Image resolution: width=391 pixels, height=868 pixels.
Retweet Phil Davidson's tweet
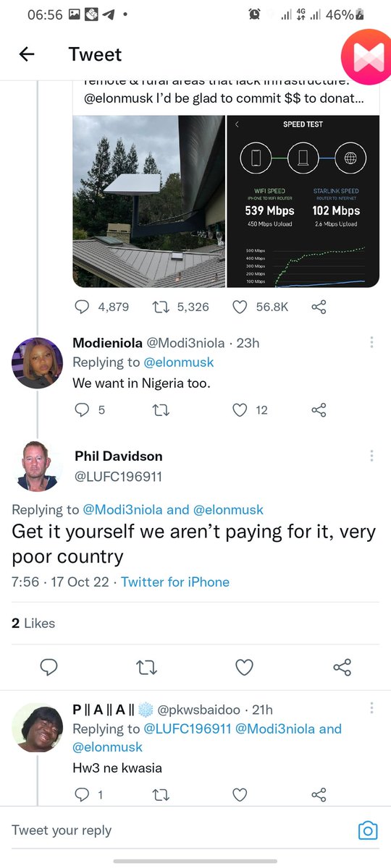(147, 667)
